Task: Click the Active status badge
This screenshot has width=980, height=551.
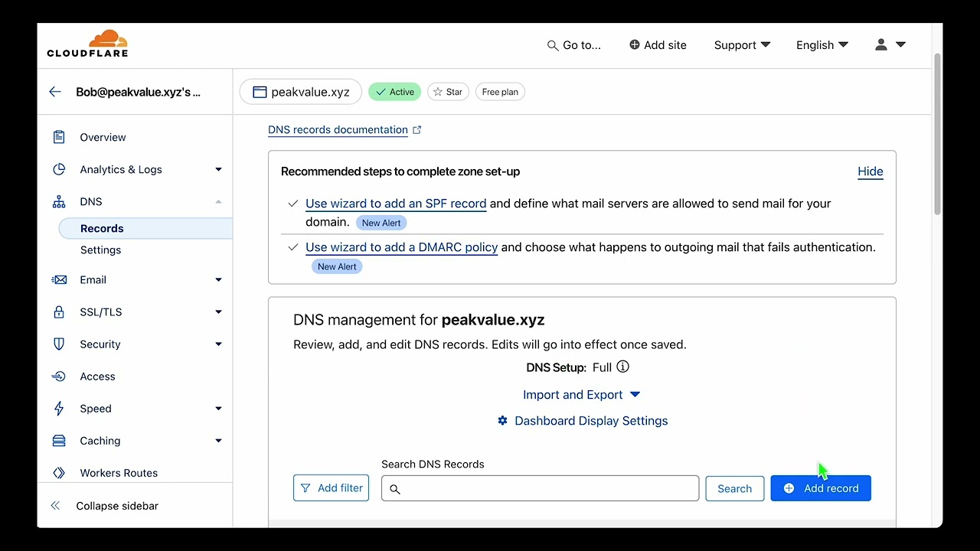Action: coord(394,92)
